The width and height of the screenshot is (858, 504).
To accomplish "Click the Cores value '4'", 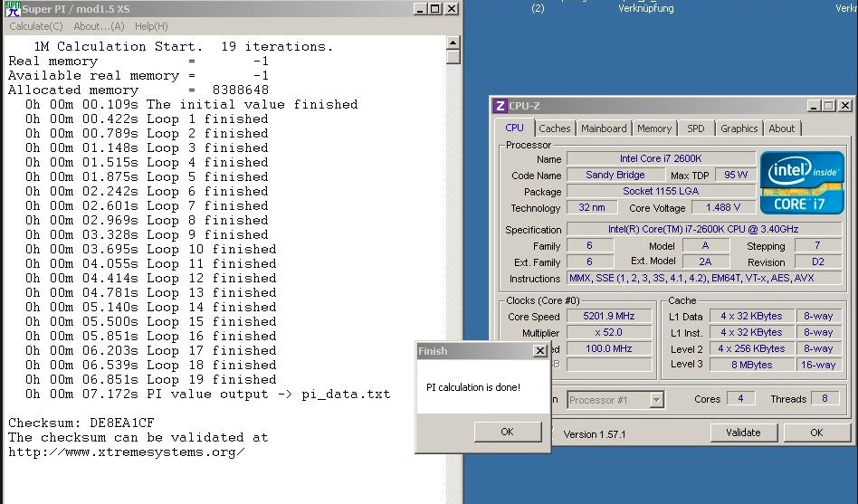I will 740,399.
